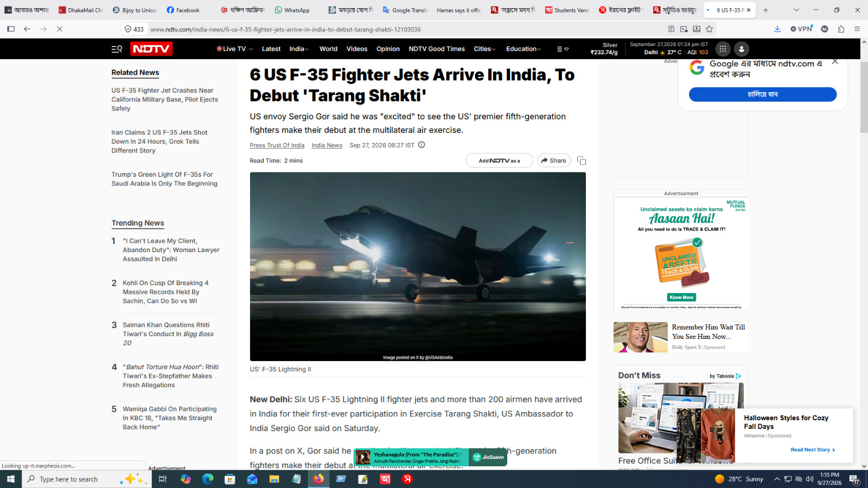Click the NDTV logo
Image resolution: width=868 pixels, height=488 pixels.
[151, 49]
